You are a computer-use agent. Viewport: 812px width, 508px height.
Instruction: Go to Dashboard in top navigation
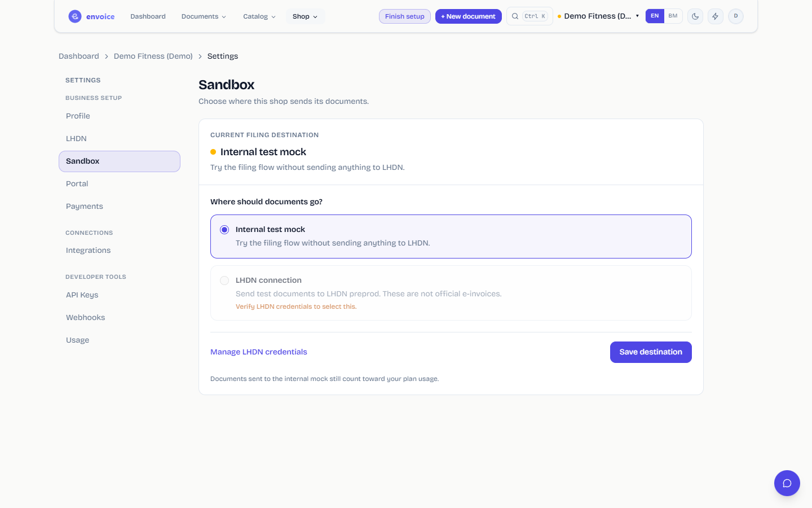(148, 16)
